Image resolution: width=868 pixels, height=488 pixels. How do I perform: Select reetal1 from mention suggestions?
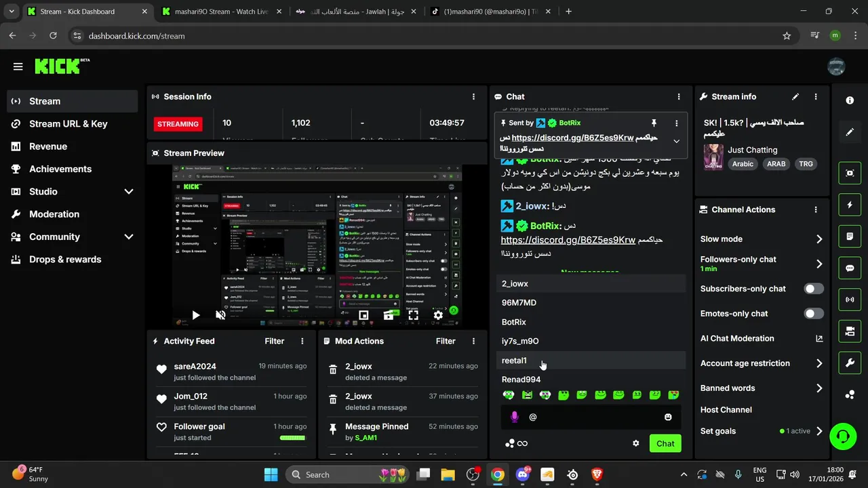591,361
